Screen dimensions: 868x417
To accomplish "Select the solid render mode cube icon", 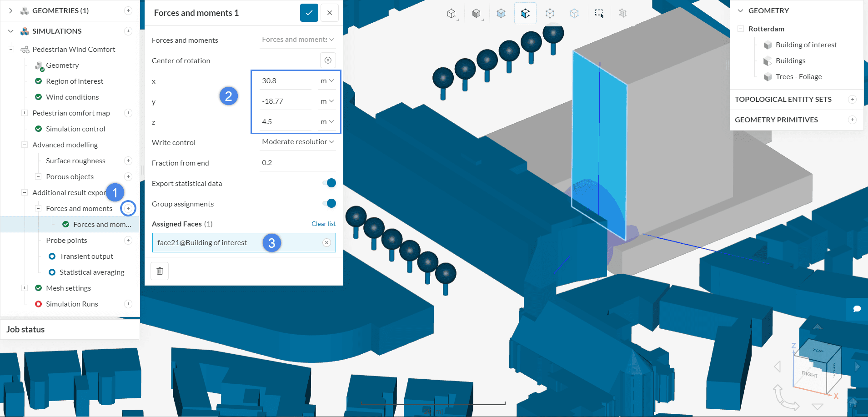I will [476, 14].
